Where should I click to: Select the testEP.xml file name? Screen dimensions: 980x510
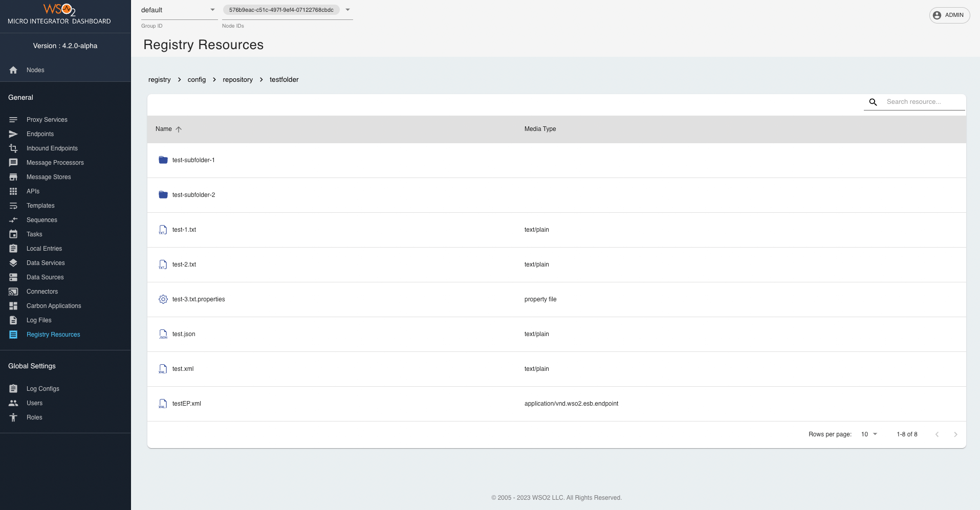click(187, 404)
